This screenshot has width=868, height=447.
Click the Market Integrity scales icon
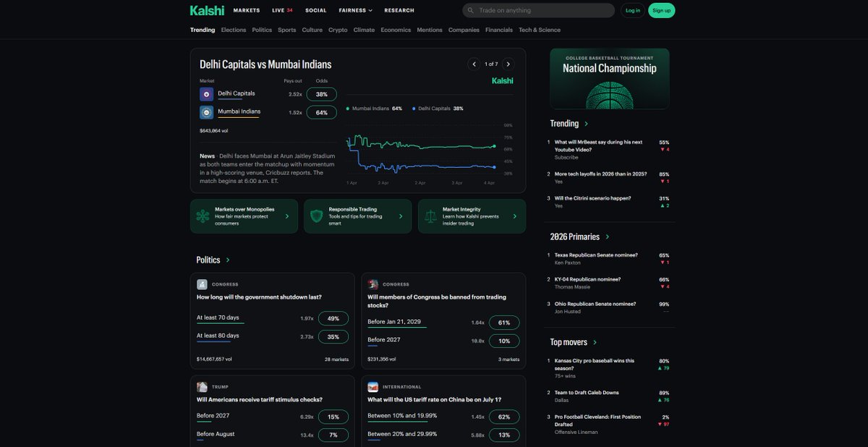[x=430, y=216]
